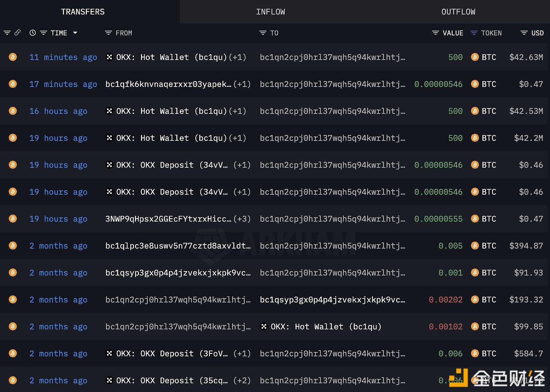Click the chain link icon in the header
The image size is (550, 392).
pos(18,33)
